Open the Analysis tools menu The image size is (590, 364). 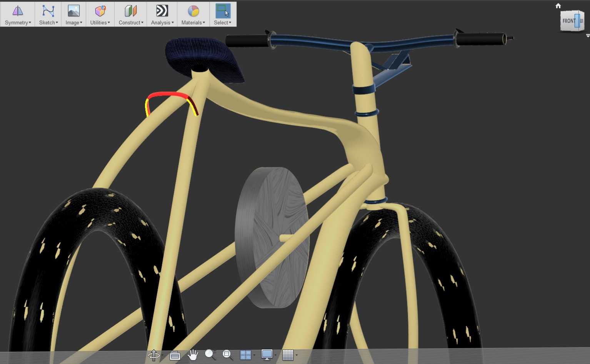162,15
